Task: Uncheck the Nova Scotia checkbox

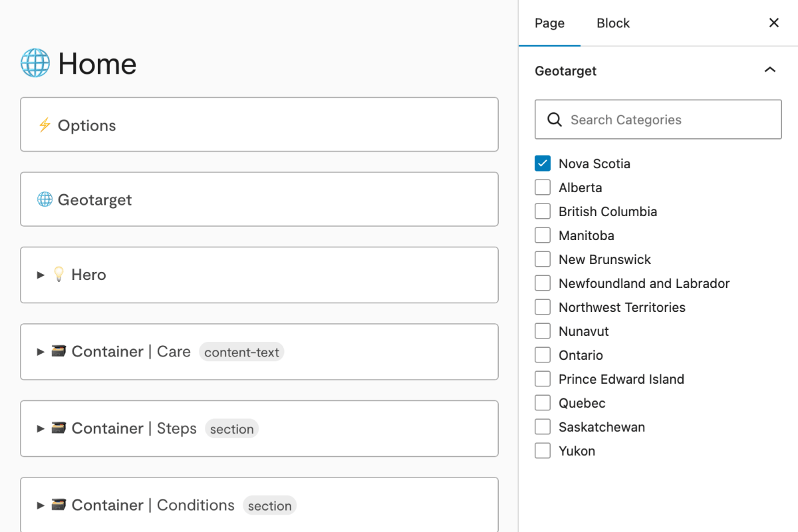Action: pyautogui.click(x=543, y=164)
